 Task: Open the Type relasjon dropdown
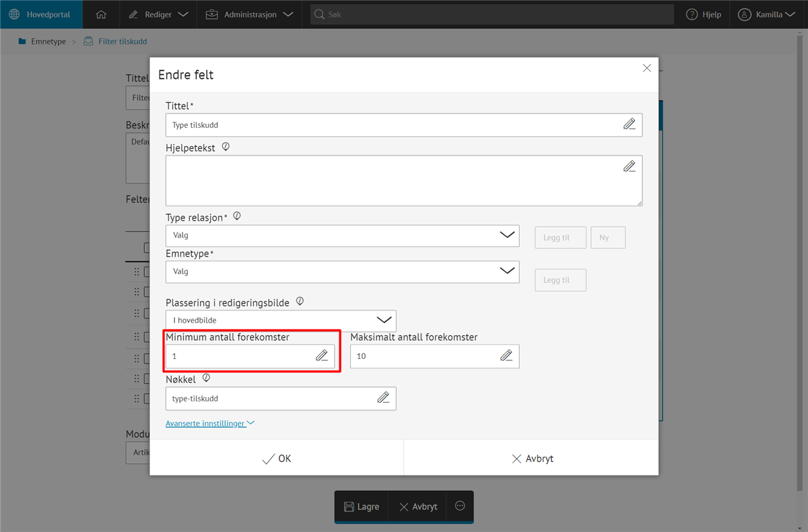342,236
